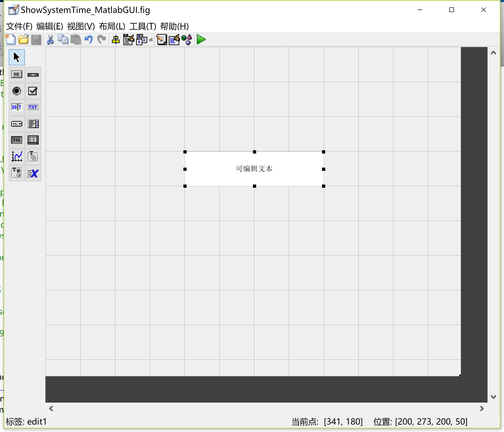Select the Listbox component tool
Image resolution: width=504 pixels, height=432 pixels.
click(33, 124)
